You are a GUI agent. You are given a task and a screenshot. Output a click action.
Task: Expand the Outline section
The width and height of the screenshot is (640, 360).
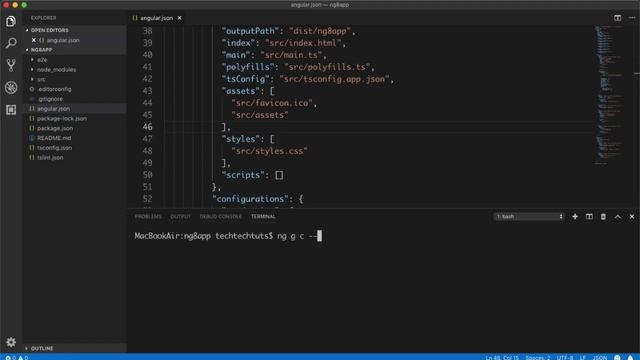click(x=42, y=348)
